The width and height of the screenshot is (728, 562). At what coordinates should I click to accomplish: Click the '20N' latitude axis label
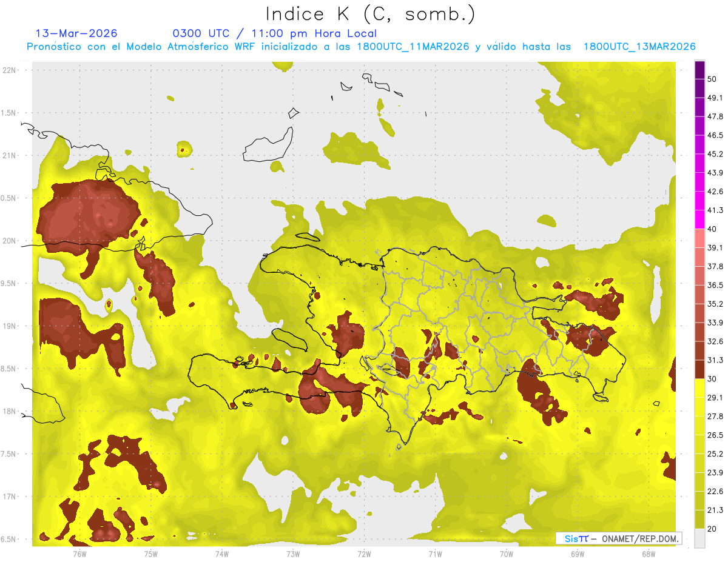click(x=9, y=241)
